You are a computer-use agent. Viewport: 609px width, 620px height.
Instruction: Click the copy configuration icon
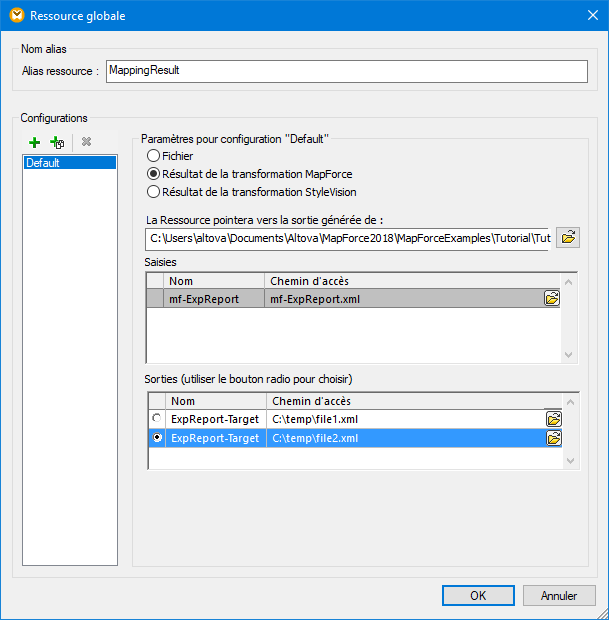57,143
